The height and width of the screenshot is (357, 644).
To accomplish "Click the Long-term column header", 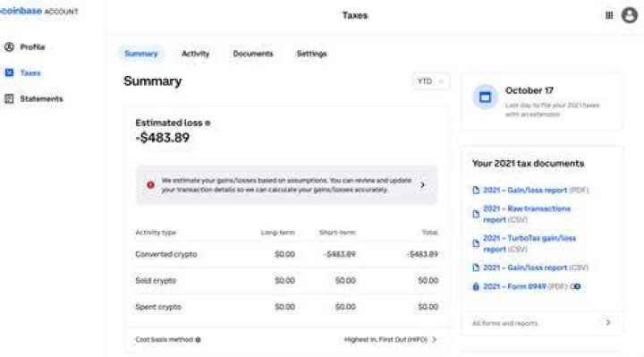I will point(277,233).
